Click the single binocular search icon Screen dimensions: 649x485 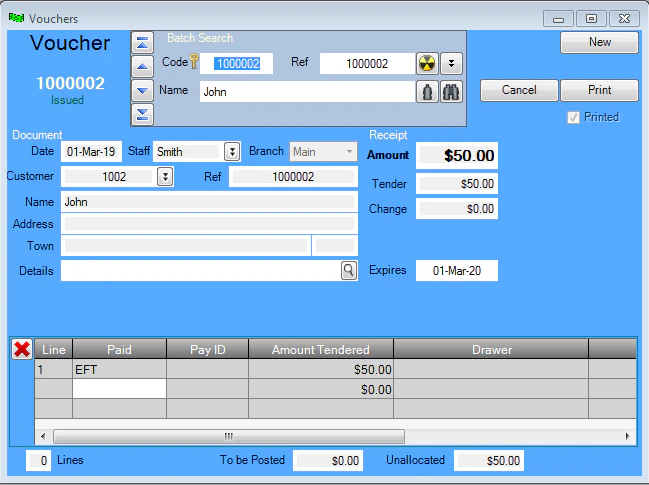(x=427, y=91)
